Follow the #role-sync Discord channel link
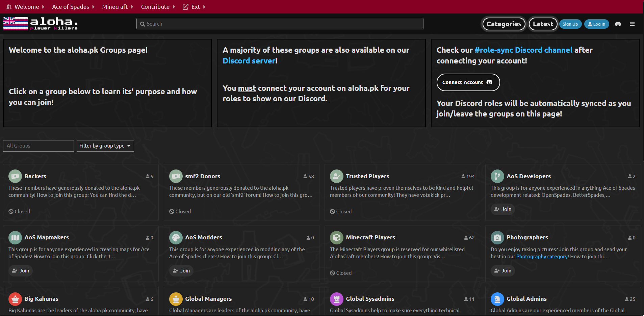The width and height of the screenshot is (644, 316). click(523, 50)
